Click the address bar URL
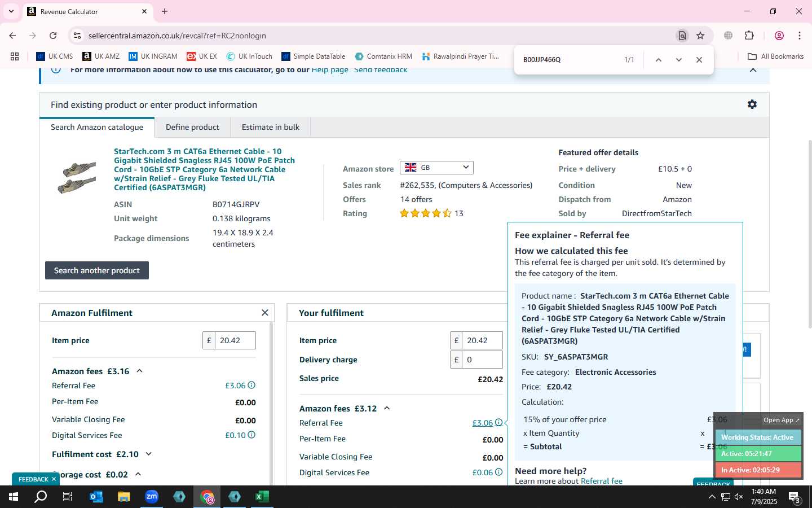The image size is (812, 508). coord(177,36)
